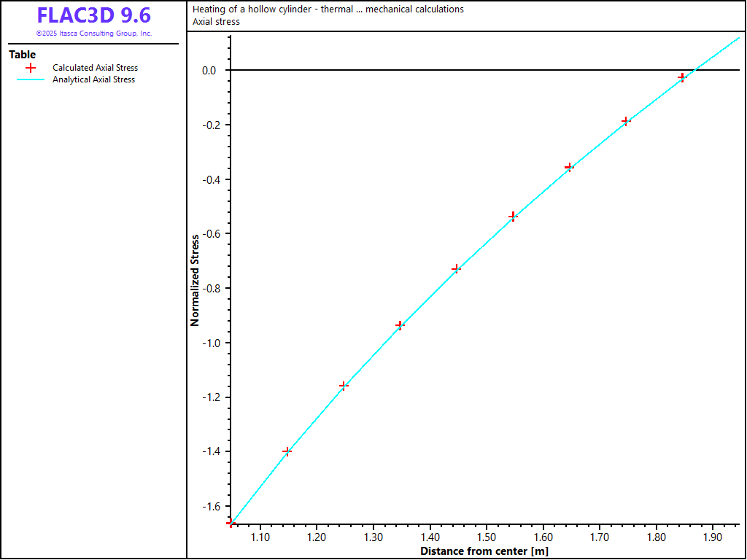Click the Table legend heading
The image size is (747, 560).
(x=23, y=55)
